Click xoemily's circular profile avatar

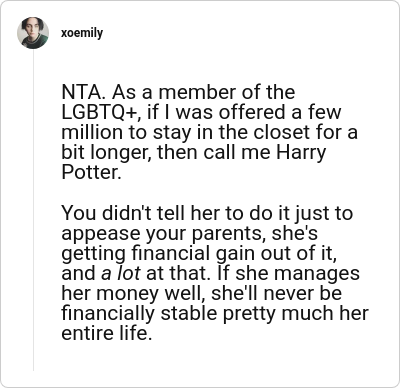(33, 33)
